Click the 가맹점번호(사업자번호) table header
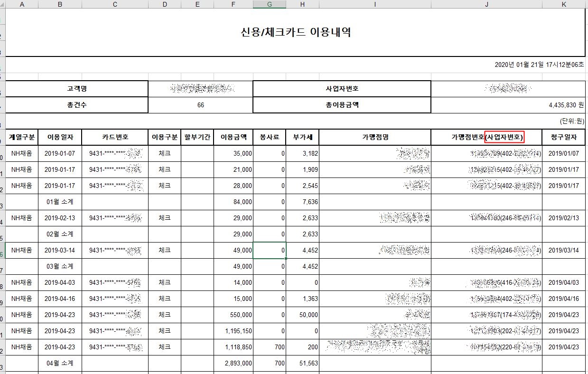Image resolution: width=588 pixels, height=374 pixels. pyautogui.click(x=486, y=137)
